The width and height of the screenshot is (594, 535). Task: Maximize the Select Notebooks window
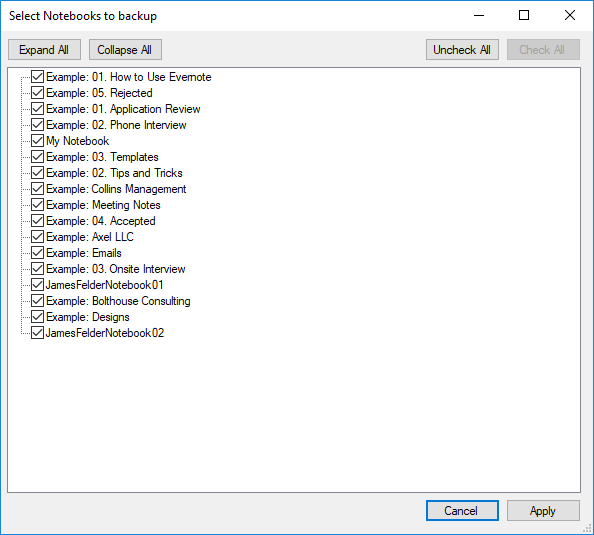pyautogui.click(x=524, y=16)
